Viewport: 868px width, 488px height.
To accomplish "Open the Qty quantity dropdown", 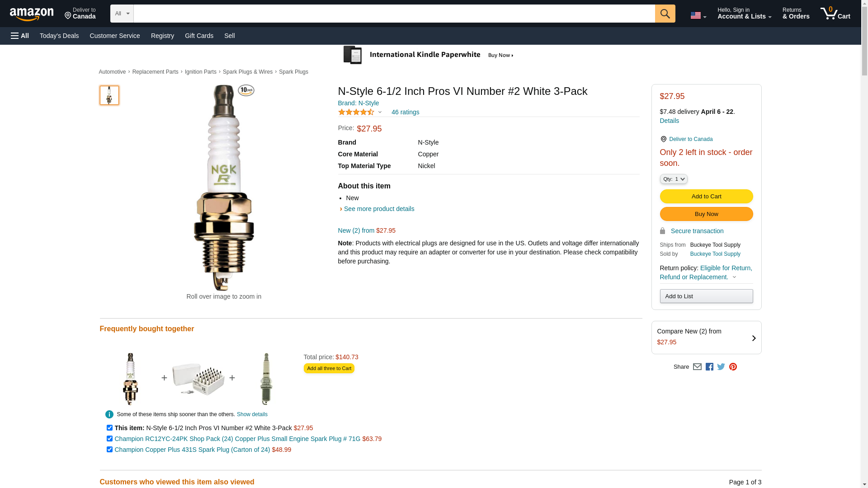I will point(673,179).
